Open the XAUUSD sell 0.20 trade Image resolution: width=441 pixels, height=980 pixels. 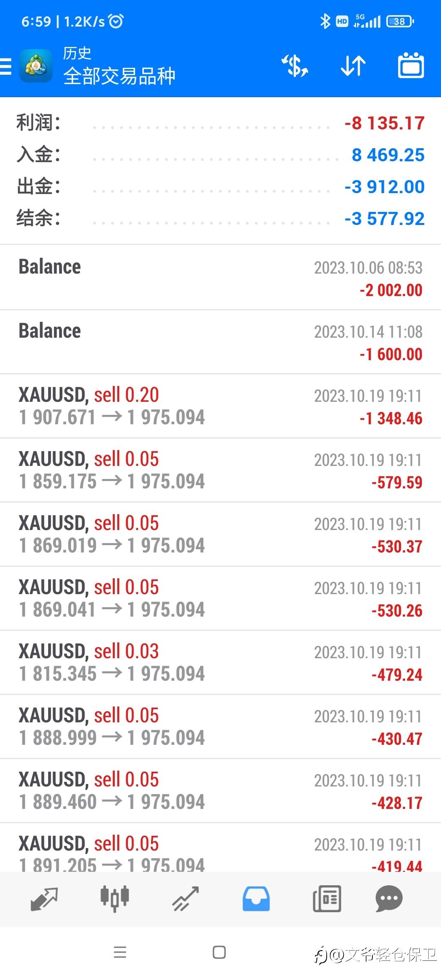tap(220, 406)
